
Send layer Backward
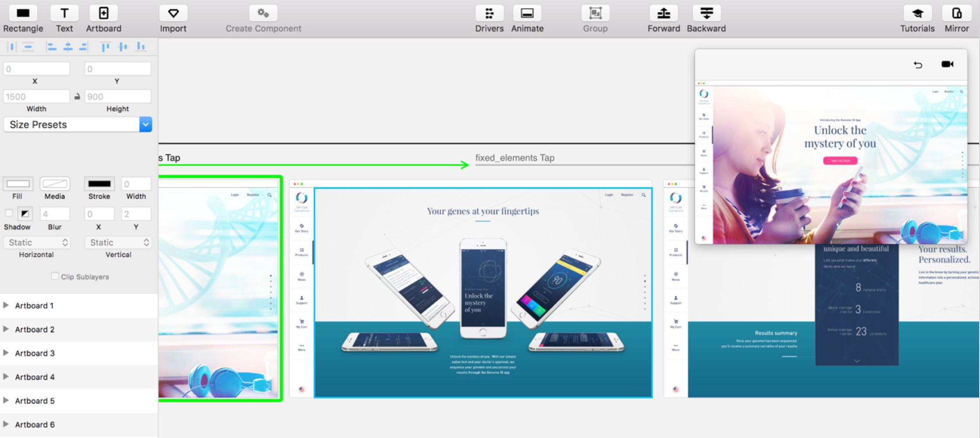tap(706, 14)
